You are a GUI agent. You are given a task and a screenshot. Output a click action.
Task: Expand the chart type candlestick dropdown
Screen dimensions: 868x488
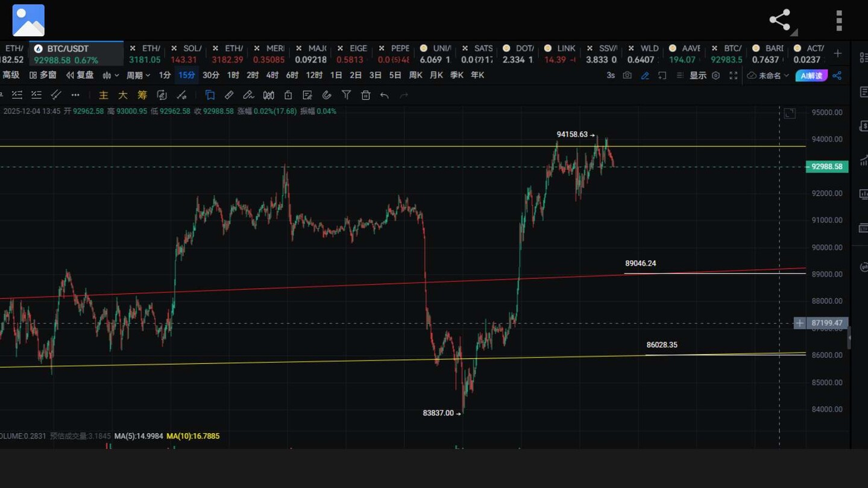(x=110, y=75)
